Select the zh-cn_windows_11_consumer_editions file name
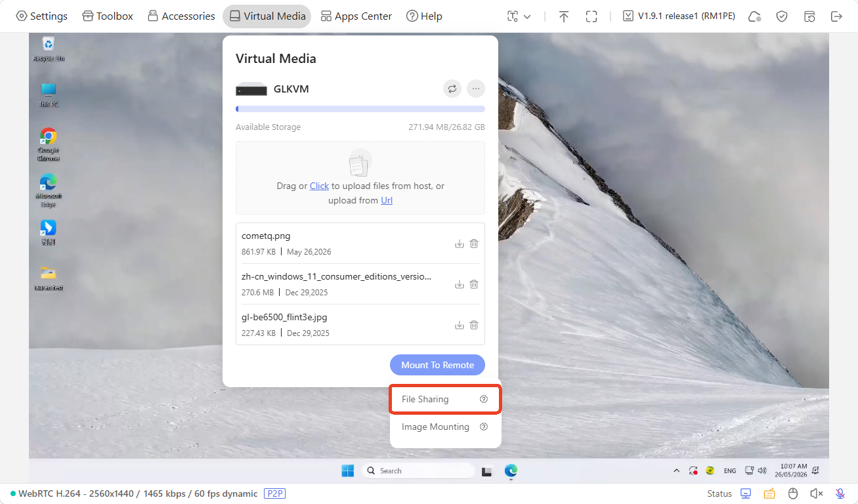This screenshot has width=858, height=504. click(337, 276)
